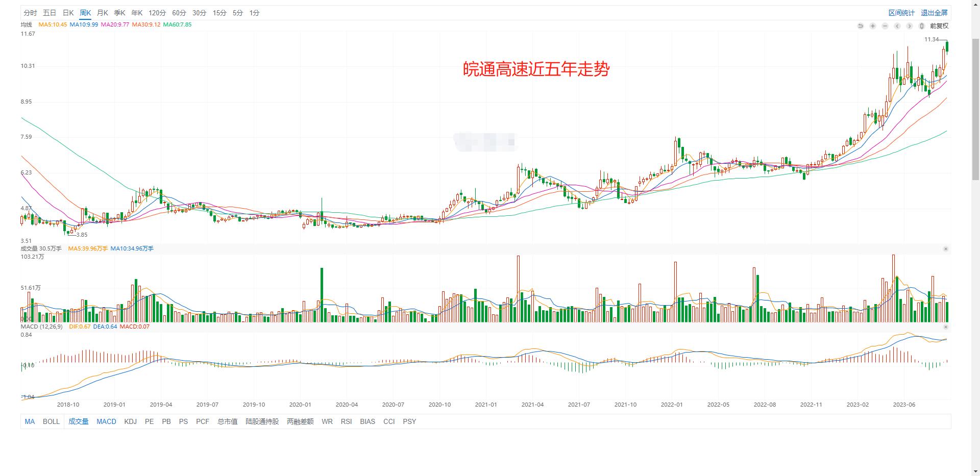
Task: Pan chart right using the right arrow icon
Action: (x=909, y=26)
